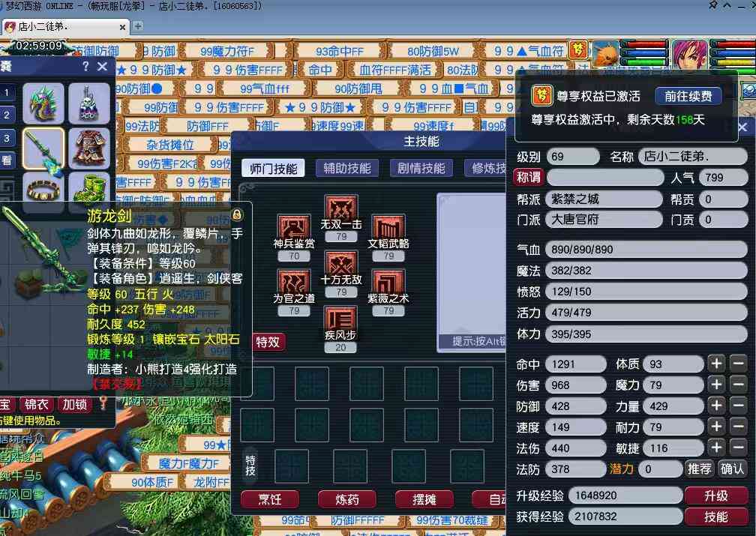
Task: Select the green boots inventory item
Action: pyautogui.click(x=88, y=188)
